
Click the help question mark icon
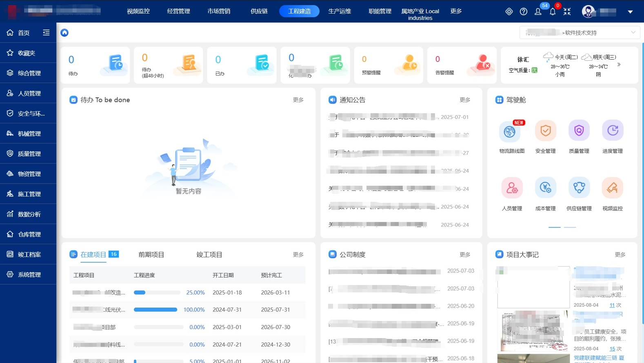coord(524,11)
